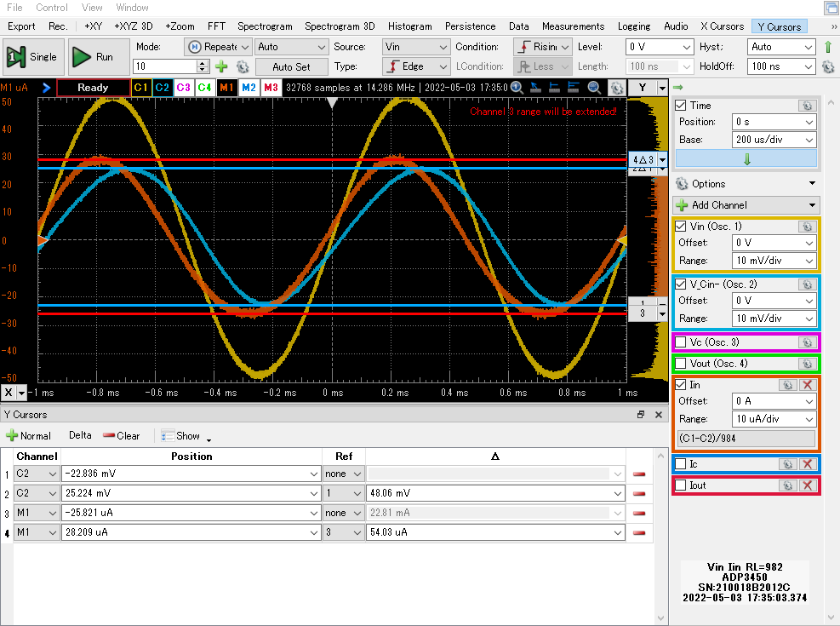
Task: Open the time Base 200 us/div dropdown
Action: (x=773, y=140)
